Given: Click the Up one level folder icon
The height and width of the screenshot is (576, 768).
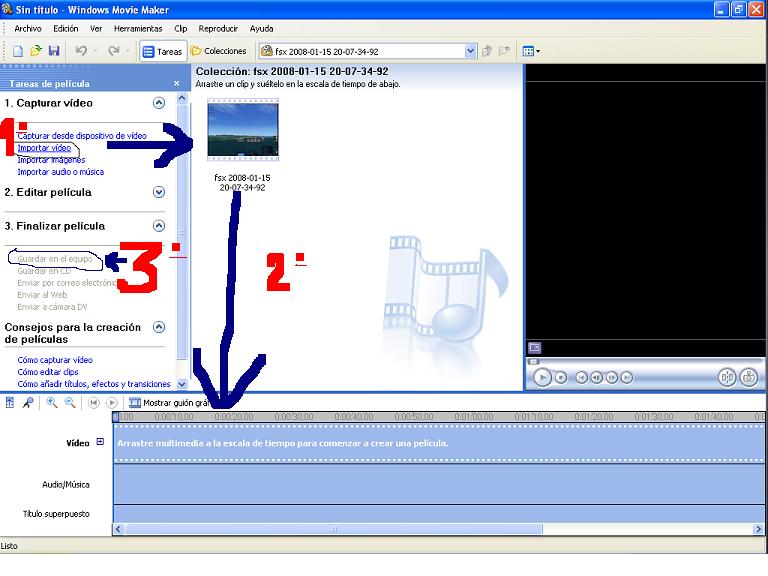Looking at the screenshot, I should tap(487, 51).
